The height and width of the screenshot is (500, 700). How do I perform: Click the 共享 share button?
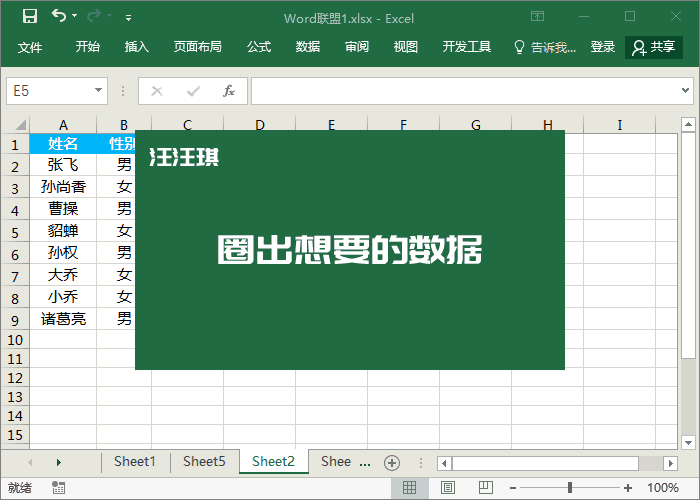[x=654, y=47]
